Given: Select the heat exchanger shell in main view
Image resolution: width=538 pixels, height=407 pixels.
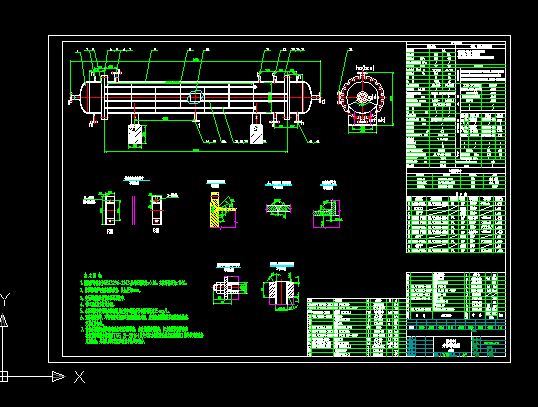Looking at the screenshot, I should pyautogui.click(x=196, y=98).
